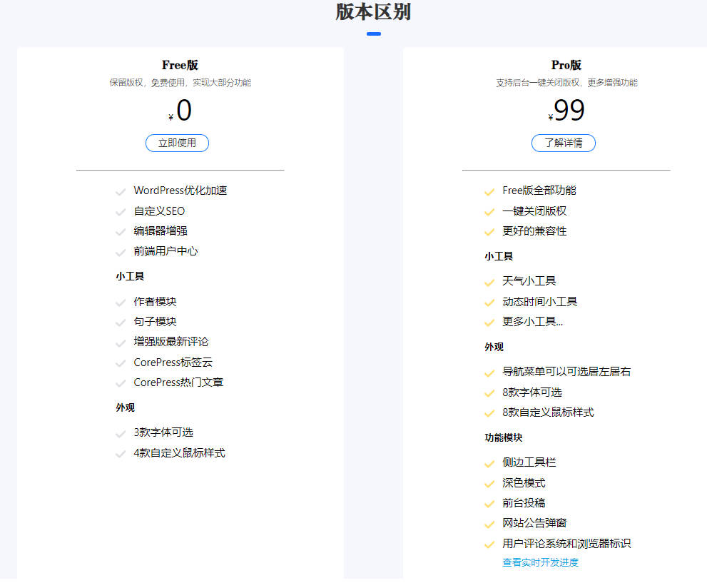Image resolution: width=707 pixels, height=588 pixels.
Task: Click the text 支持后台一键关闭版权，更多增强功能
Action: tap(566, 83)
